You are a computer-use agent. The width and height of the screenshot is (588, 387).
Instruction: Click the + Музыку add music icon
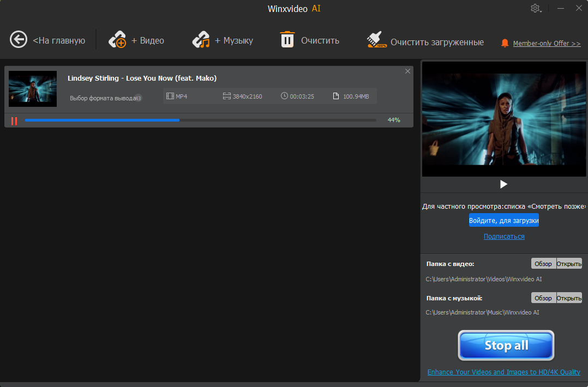(x=201, y=39)
